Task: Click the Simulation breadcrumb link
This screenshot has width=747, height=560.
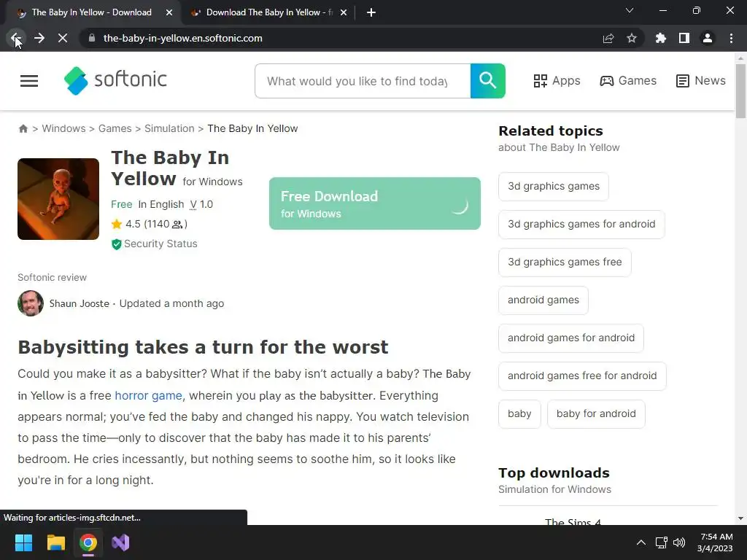Action: (169, 128)
